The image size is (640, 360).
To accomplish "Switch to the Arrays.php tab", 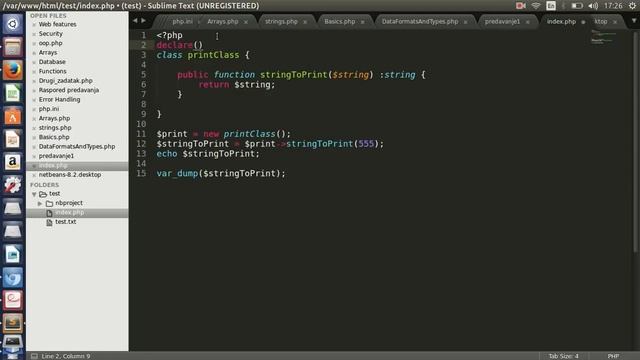I will coord(222,21).
